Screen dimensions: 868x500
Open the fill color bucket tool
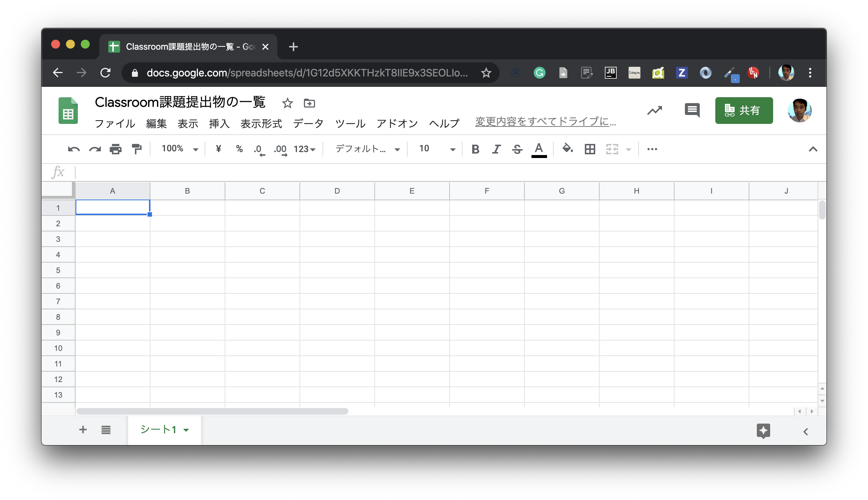coord(567,149)
